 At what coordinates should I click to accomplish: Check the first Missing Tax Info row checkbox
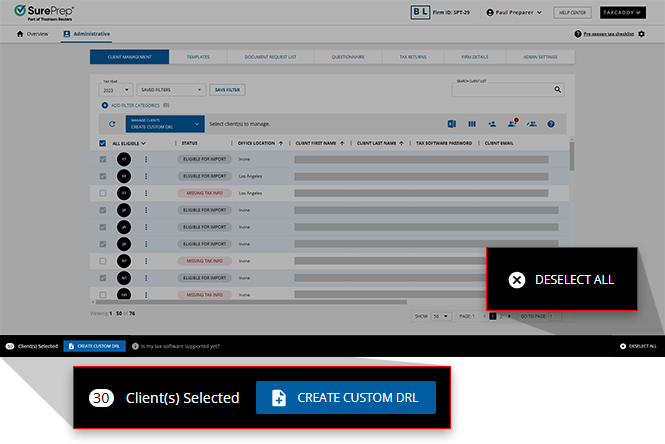click(102, 192)
